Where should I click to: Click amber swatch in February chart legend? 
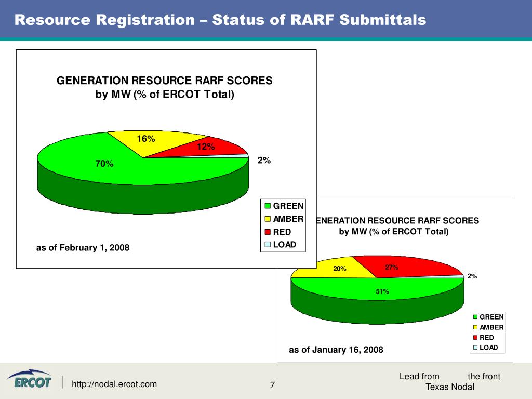click(x=268, y=219)
